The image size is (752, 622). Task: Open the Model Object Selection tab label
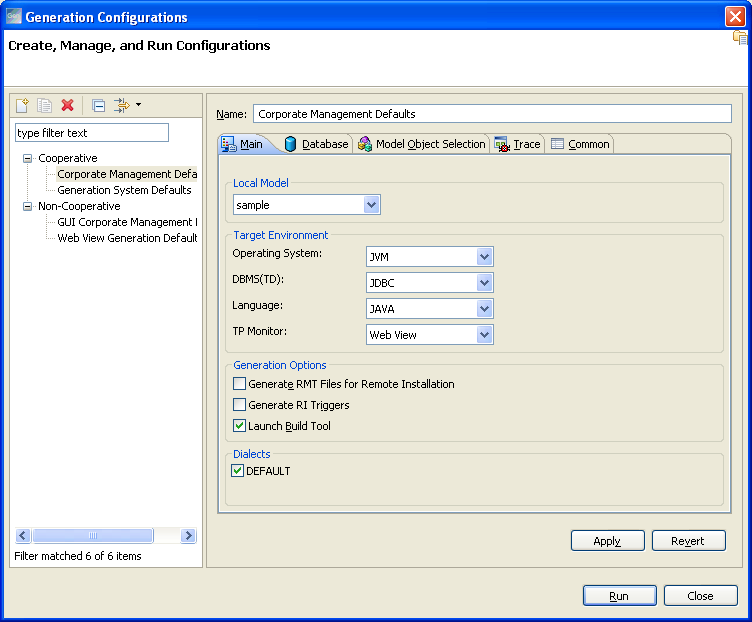click(431, 144)
